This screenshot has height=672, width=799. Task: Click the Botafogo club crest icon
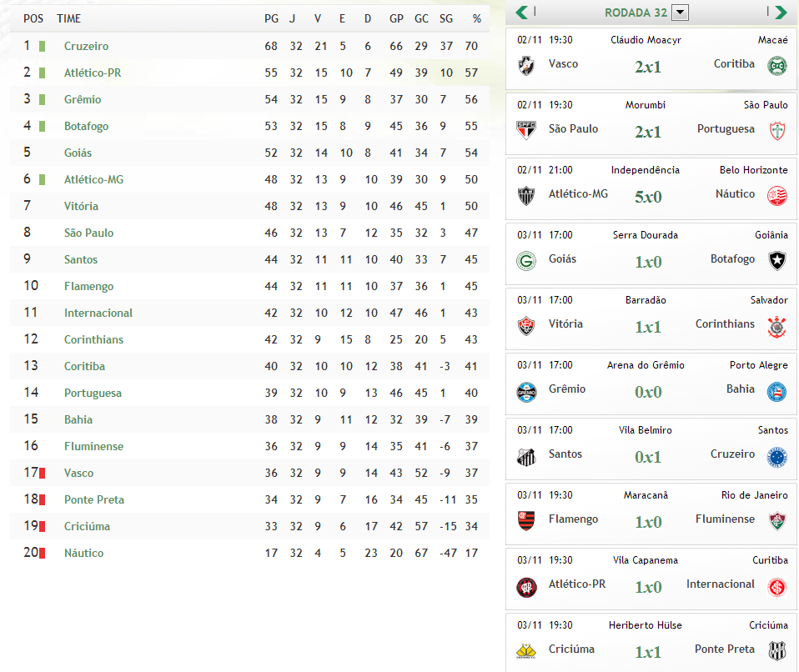[777, 260]
